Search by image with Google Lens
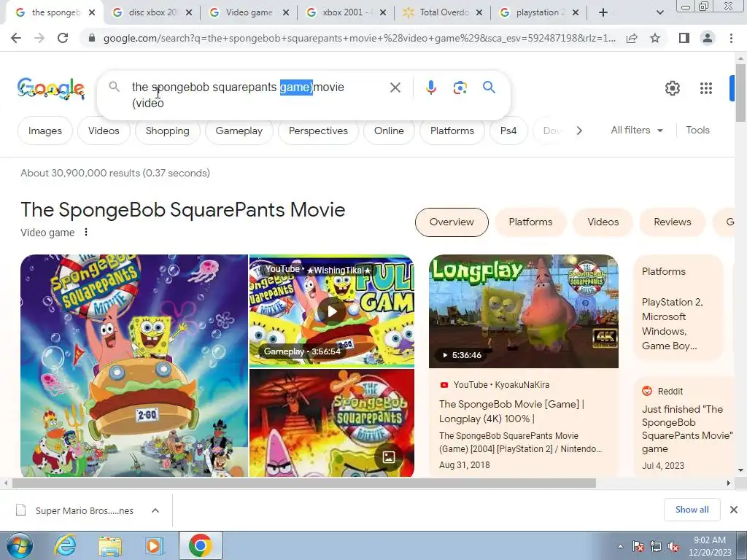The image size is (747, 560). coord(460,87)
